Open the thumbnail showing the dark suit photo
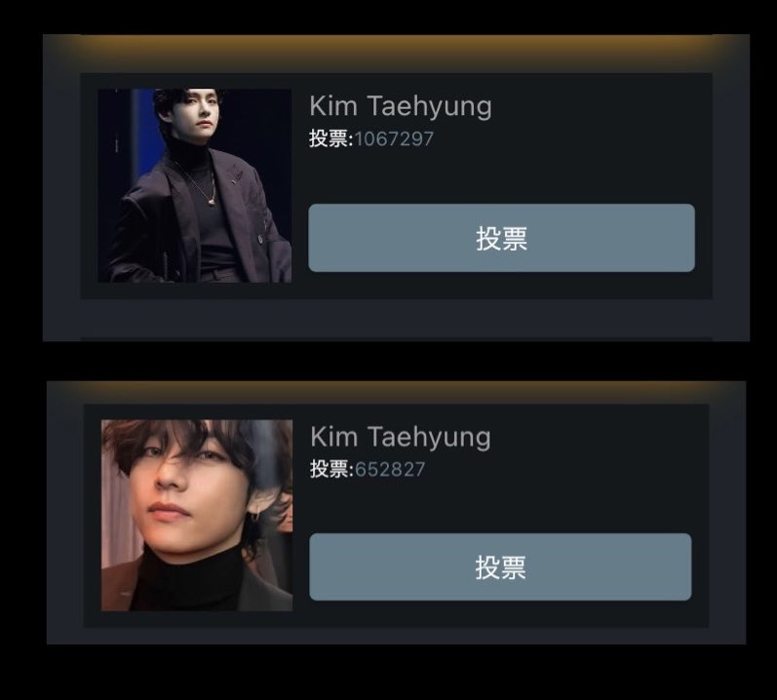 pyautogui.click(x=194, y=186)
